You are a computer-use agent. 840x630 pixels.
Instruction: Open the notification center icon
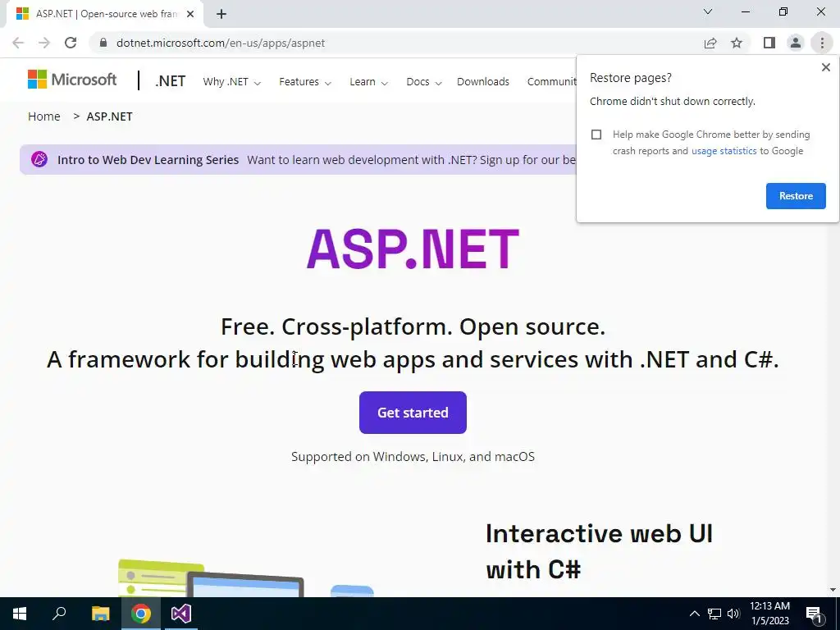point(815,614)
